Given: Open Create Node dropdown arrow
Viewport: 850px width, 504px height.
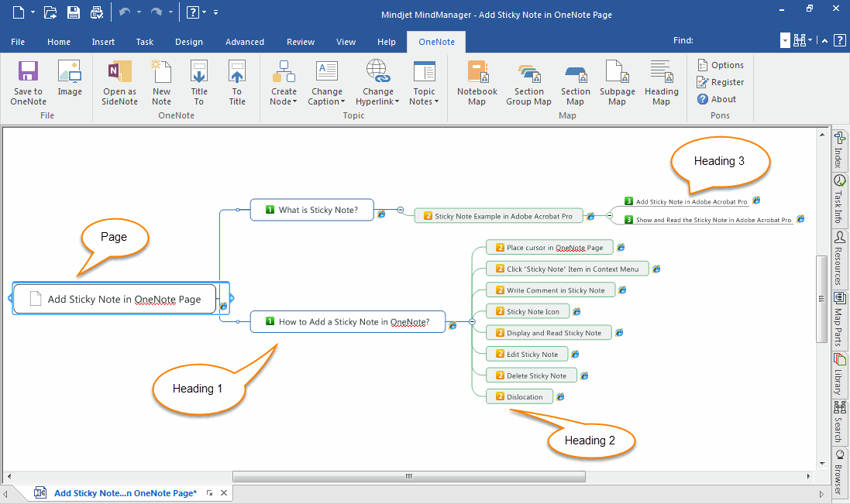Looking at the screenshot, I should [x=295, y=101].
